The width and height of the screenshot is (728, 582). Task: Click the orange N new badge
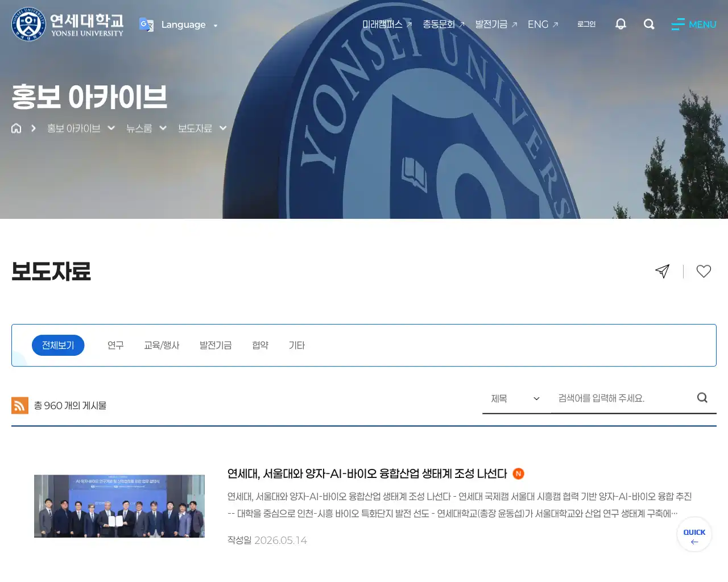[518, 473]
